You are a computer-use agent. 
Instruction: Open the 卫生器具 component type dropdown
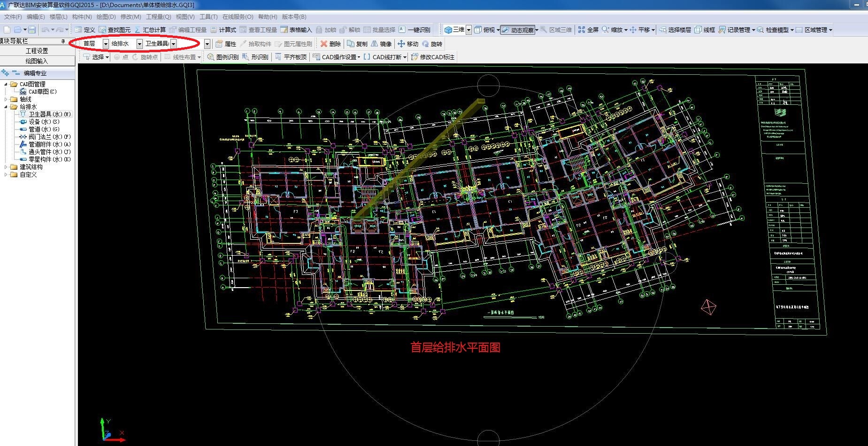173,44
